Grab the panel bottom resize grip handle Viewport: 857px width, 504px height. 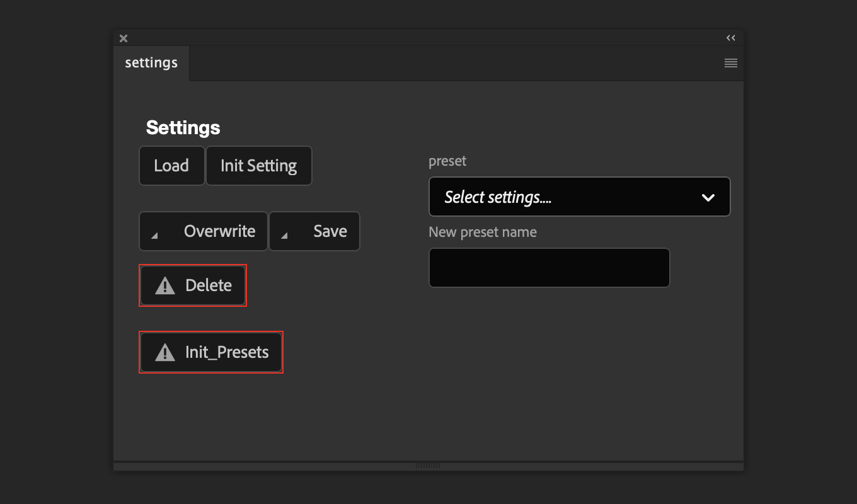coord(428,466)
